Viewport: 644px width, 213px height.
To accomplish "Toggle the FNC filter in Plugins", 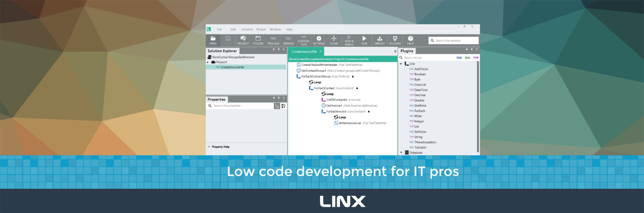I will [x=459, y=58].
